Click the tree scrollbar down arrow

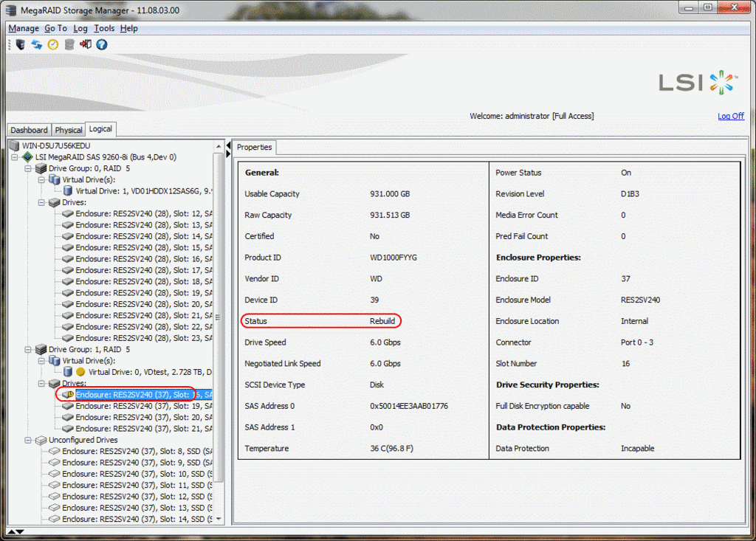219,520
